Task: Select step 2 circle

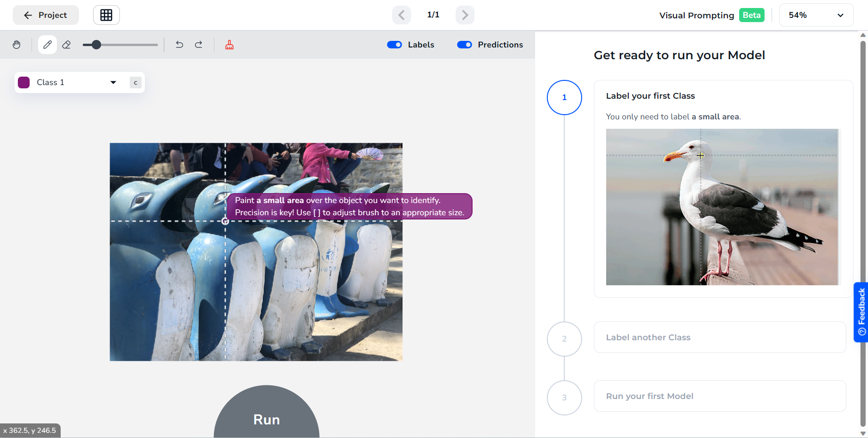Action: pyautogui.click(x=564, y=339)
